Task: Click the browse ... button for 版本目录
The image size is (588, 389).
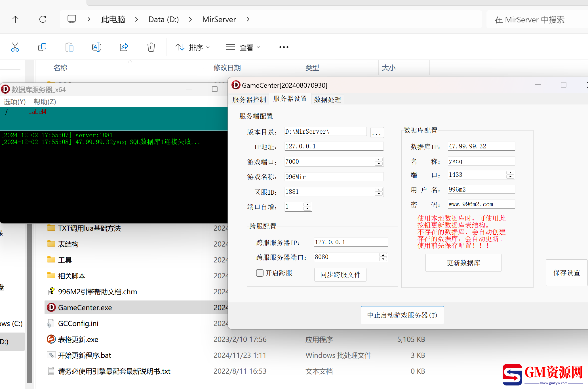Action: (377, 132)
